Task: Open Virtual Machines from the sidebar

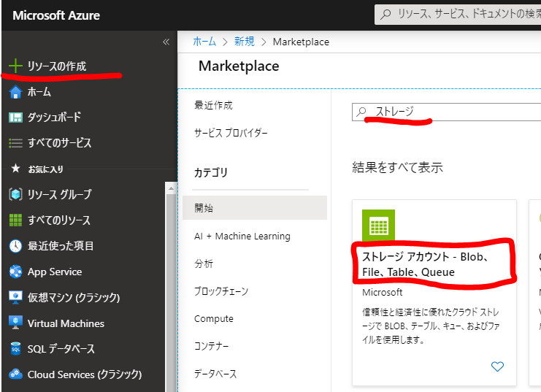Action: pos(66,323)
